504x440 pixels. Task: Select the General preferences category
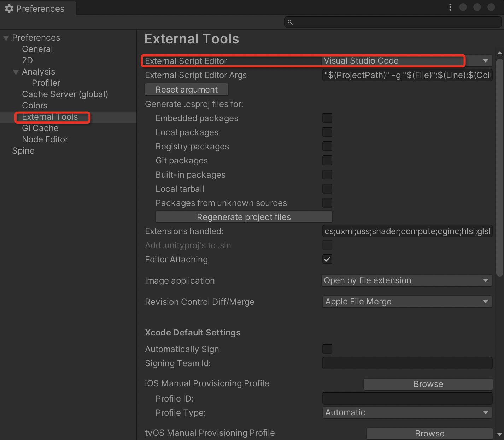[37, 49]
